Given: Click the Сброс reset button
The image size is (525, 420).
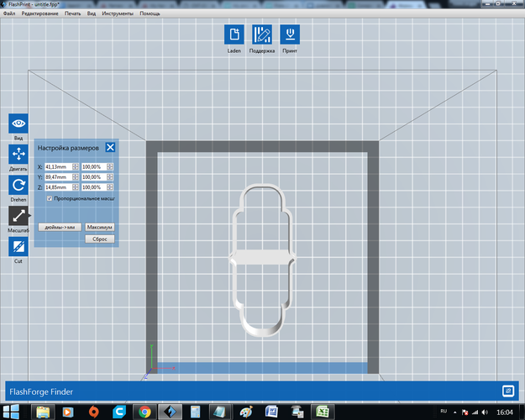Looking at the screenshot, I should click(x=99, y=239).
